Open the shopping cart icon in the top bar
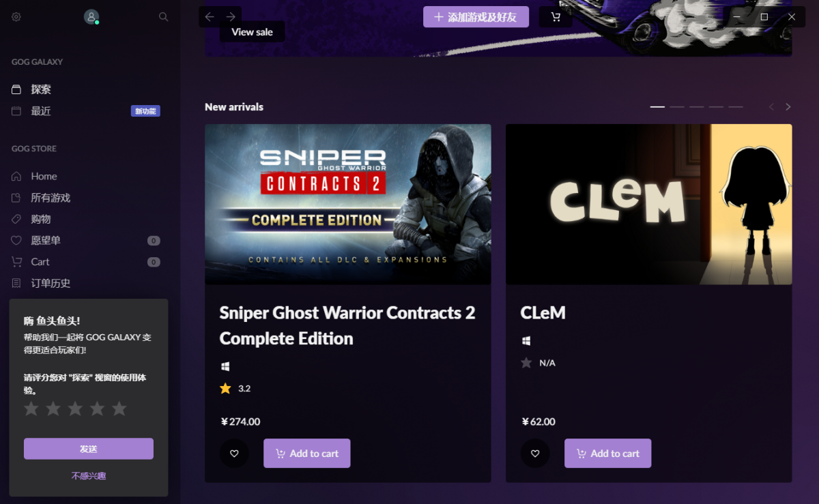 coord(556,16)
